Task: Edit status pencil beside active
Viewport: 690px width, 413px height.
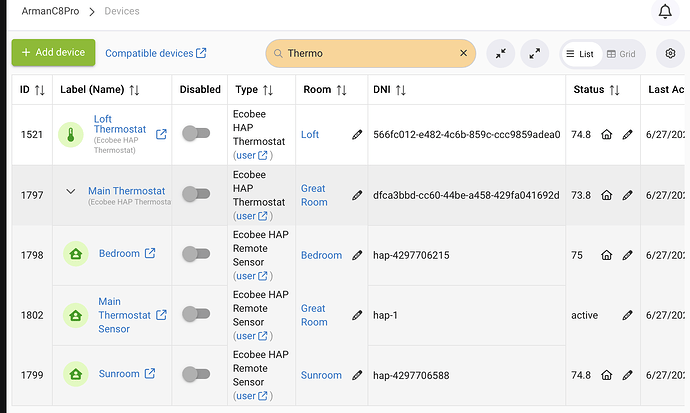Action: coord(628,315)
